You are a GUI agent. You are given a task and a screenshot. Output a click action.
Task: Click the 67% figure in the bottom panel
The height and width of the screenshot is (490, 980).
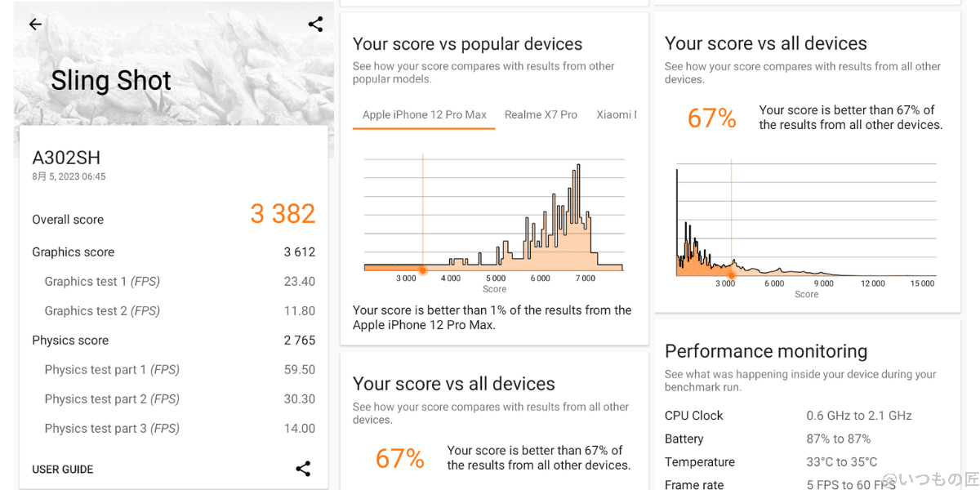[x=399, y=458]
